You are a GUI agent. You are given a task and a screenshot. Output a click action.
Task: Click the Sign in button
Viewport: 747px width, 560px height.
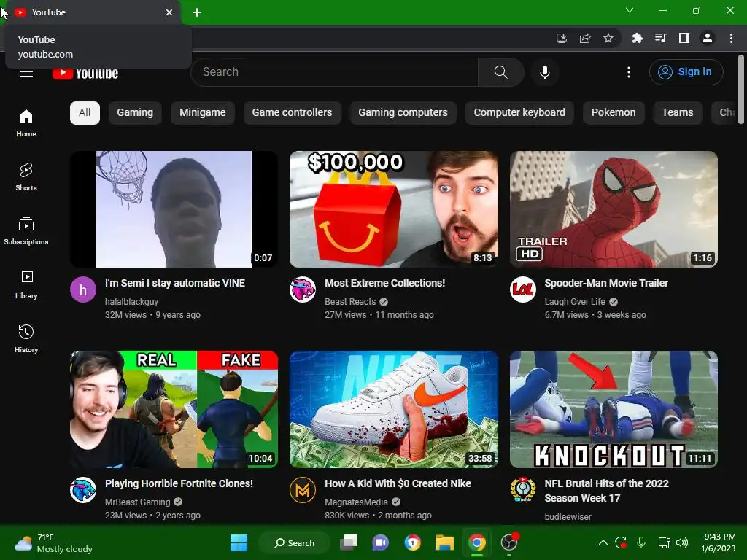[x=686, y=72]
